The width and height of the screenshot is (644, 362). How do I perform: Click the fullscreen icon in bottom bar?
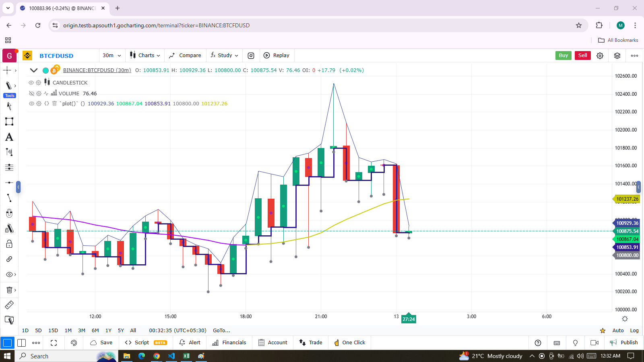(x=54, y=343)
